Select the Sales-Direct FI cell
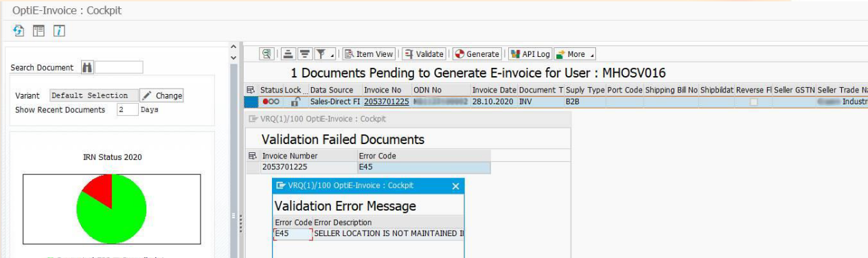Screen dimensions: 868x258 pyautogui.click(x=335, y=102)
